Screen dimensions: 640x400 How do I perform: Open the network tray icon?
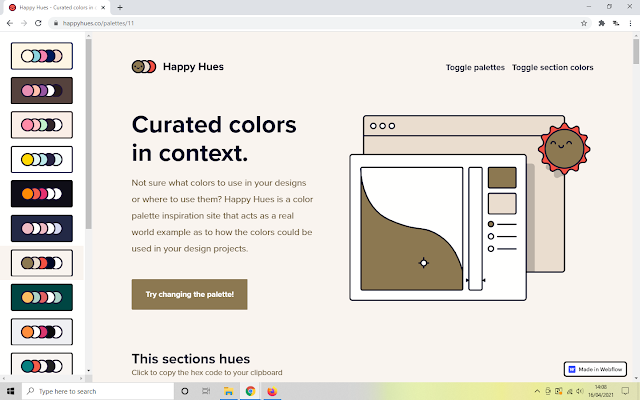click(x=569, y=391)
